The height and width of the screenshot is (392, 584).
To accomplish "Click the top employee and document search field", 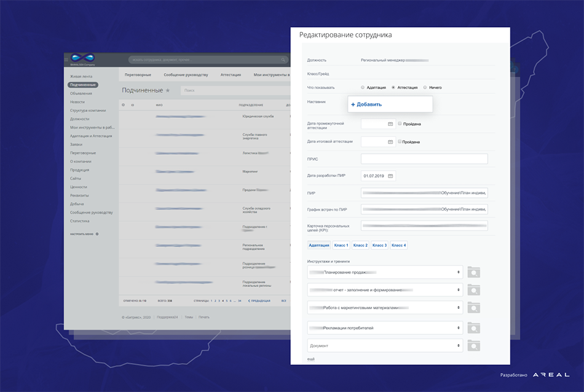I will coord(208,60).
